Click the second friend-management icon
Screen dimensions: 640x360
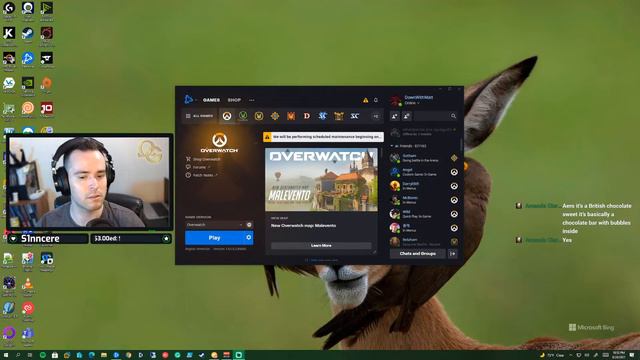407,116
